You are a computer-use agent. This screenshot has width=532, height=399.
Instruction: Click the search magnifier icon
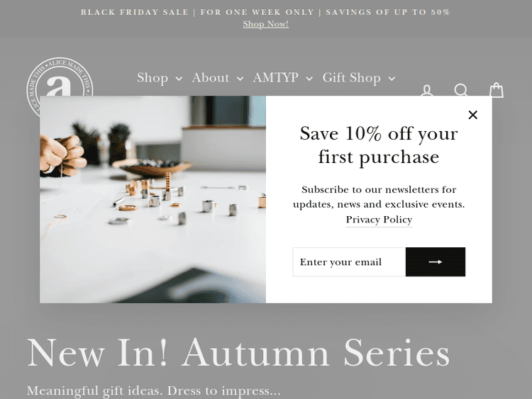[461, 90]
